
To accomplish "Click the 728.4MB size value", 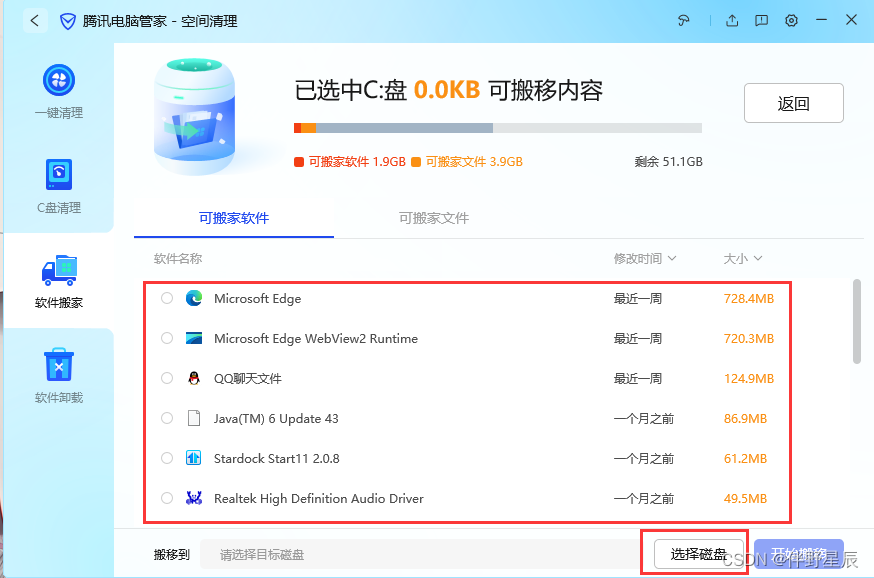I will click(749, 299).
